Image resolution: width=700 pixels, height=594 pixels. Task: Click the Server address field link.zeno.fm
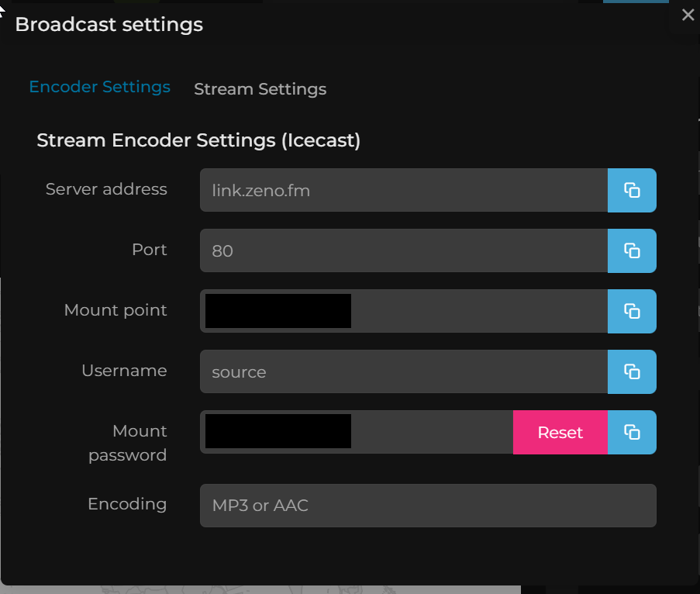[x=403, y=190]
